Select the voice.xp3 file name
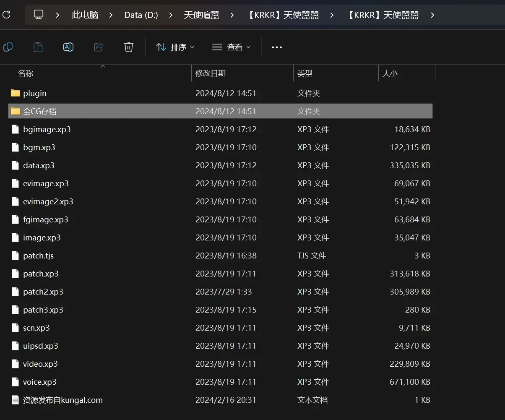Screen dimensions: 505x420 (x=40, y=382)
